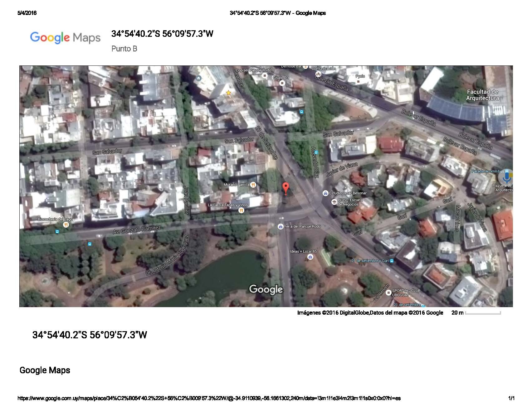Click the Google Maps text above URL
Viewport: 532px width, 411px height.
pyautogui.click(x=45, y=370)
